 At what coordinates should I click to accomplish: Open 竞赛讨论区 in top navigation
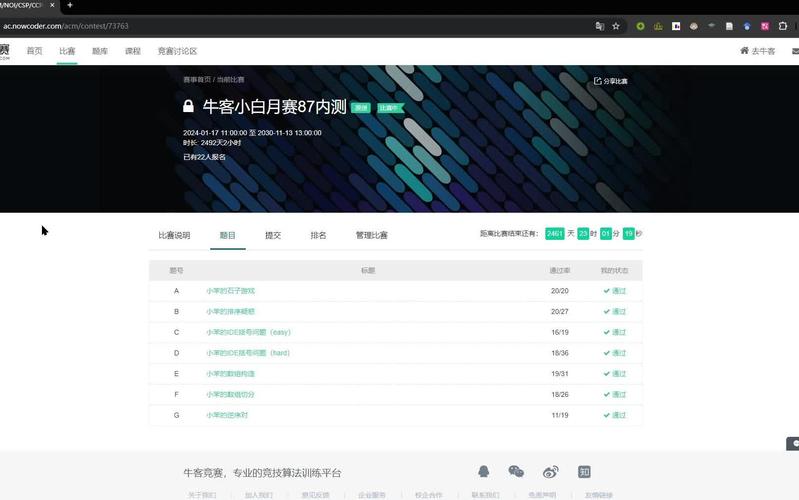tap(177, 51)
